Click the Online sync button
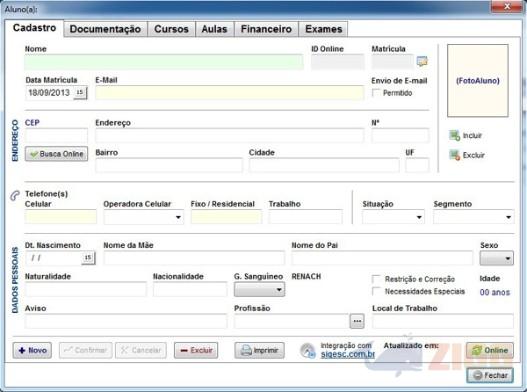527x392 pixels. 490,350
